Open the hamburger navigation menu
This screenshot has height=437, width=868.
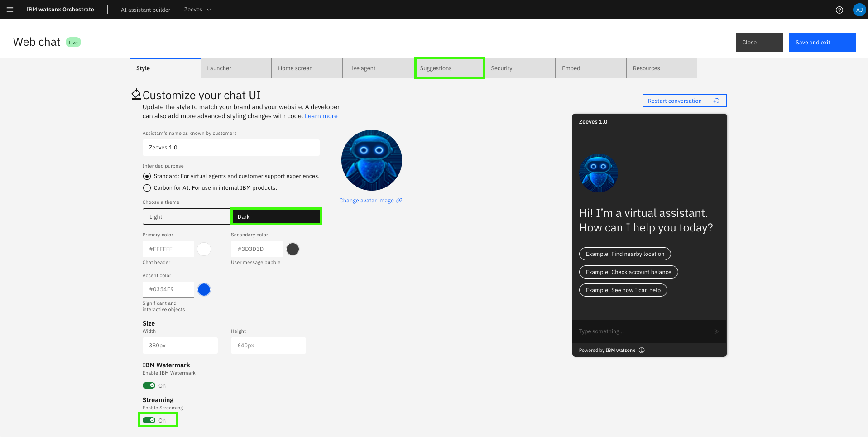coord(10,10)
